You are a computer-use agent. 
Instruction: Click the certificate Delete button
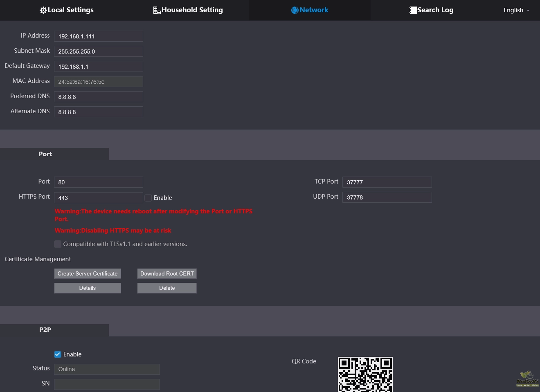click(x=167, y=288)
